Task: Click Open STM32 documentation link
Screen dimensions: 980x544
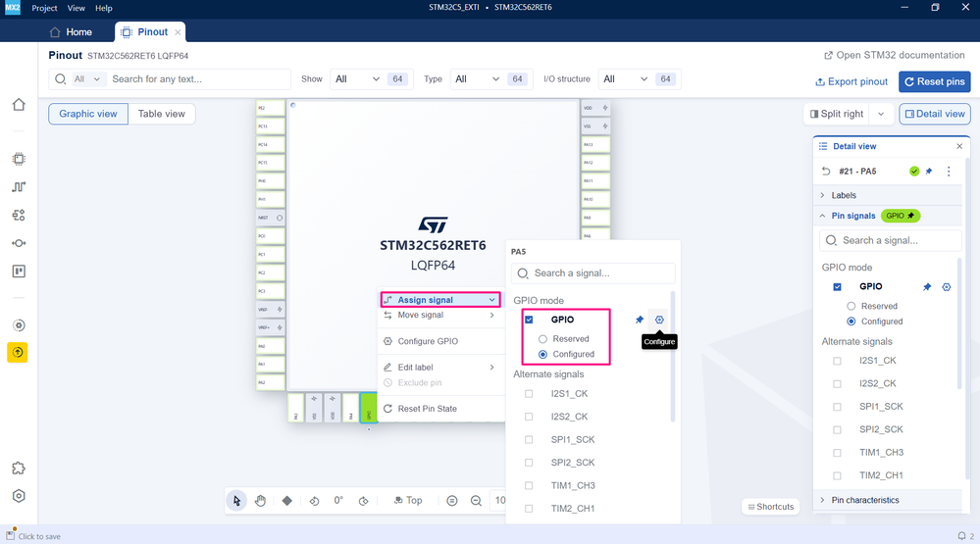Action: [895, 55]
